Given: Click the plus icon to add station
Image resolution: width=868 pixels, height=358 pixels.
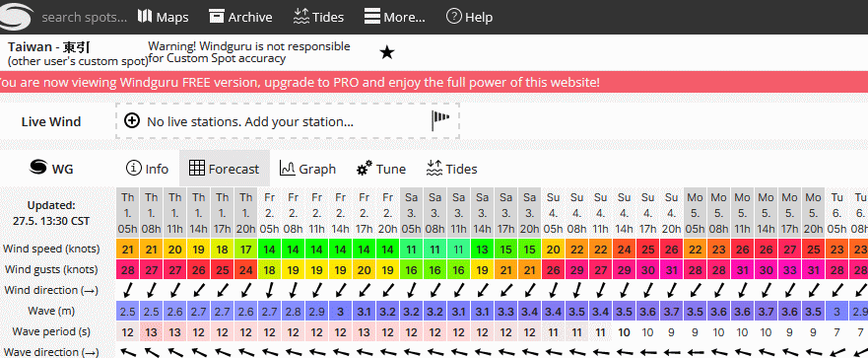Looking at the screenshot, I should (132, 120).
